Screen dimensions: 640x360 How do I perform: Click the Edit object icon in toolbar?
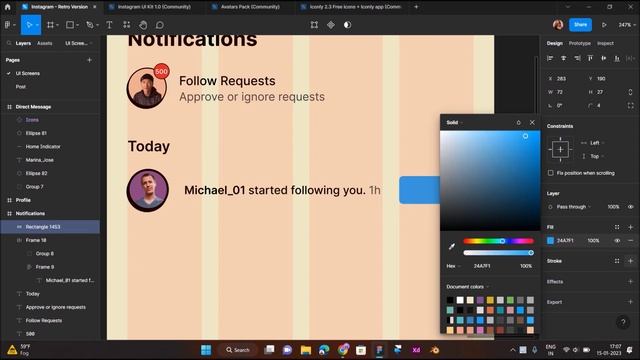click(314, 25)
